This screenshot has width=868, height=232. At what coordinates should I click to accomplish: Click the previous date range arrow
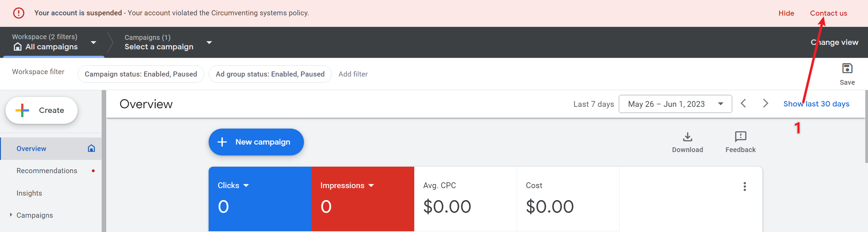tap(743, 103)
